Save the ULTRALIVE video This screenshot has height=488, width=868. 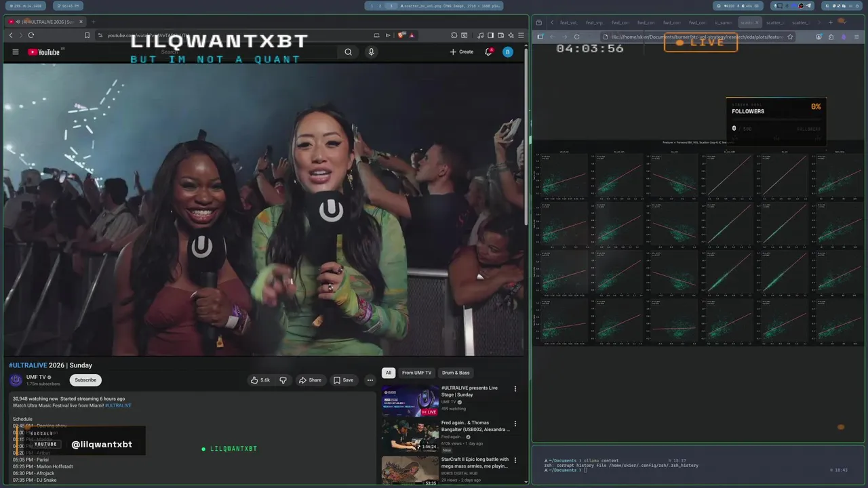pyautogui.click(x=343, y=380)
